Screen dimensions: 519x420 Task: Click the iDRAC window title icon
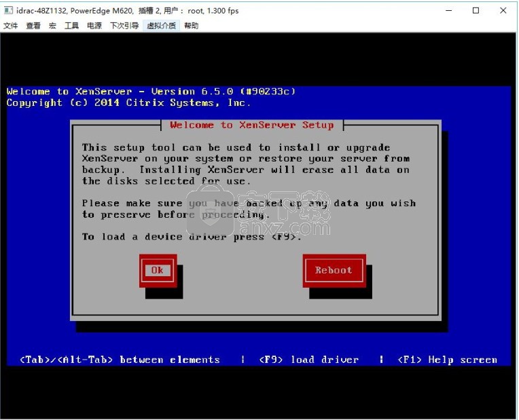pos(8,11)
